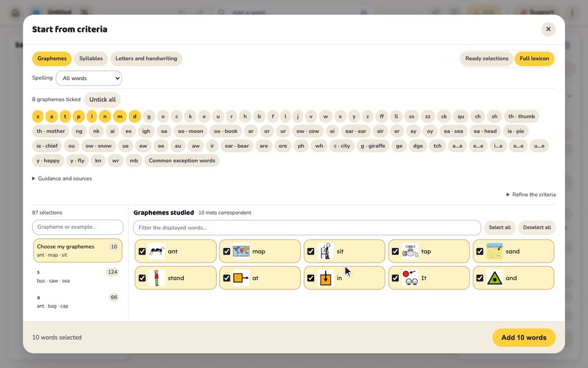Expand Guidance and sources section
Image resolution: width=588 pixels, height=368 pixels.
click(x=62, y=178)
